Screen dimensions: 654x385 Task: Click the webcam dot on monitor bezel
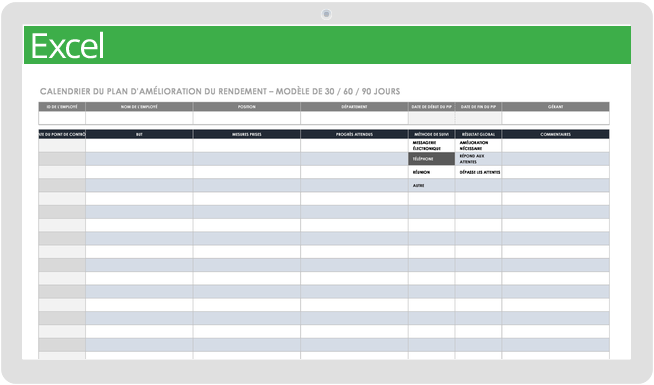pyautogui.click(x=327, y=14)
